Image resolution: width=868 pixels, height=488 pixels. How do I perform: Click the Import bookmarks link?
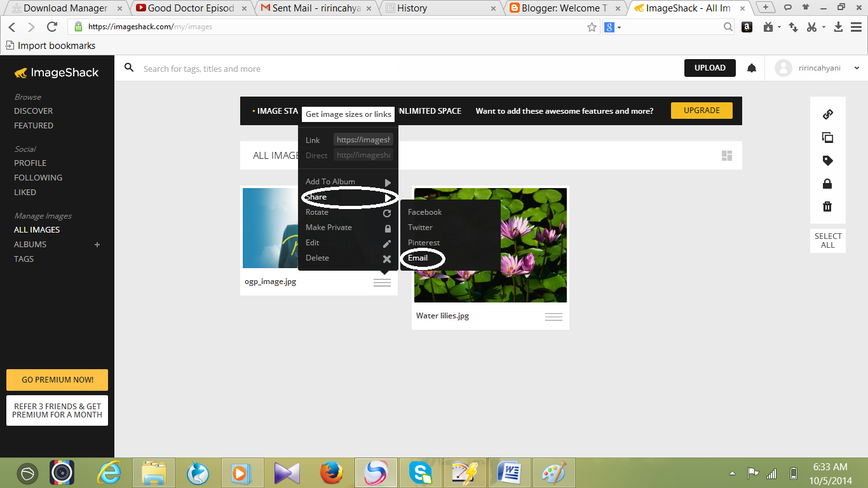coord(51,46)
